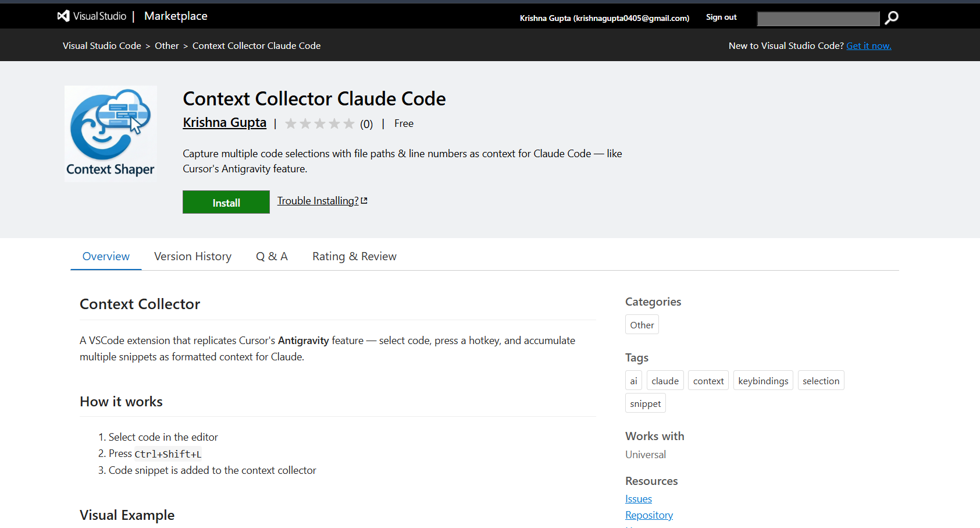Open the Repository resource link
Screen dimensions: 980x528
649,515
